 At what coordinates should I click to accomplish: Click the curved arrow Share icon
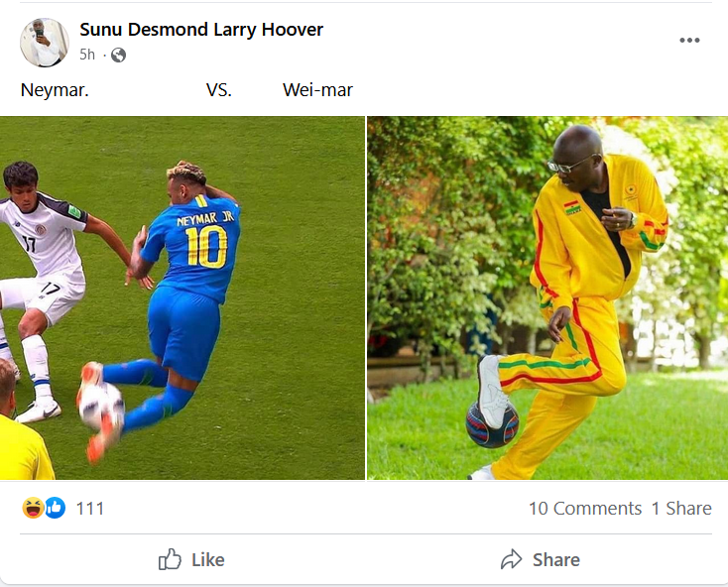(x=511, y=559)
